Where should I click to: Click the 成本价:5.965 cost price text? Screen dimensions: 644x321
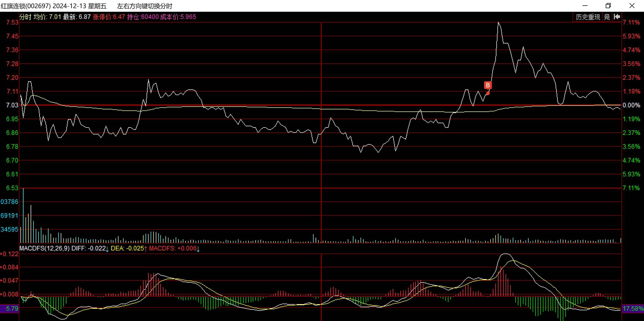point(178,17)
